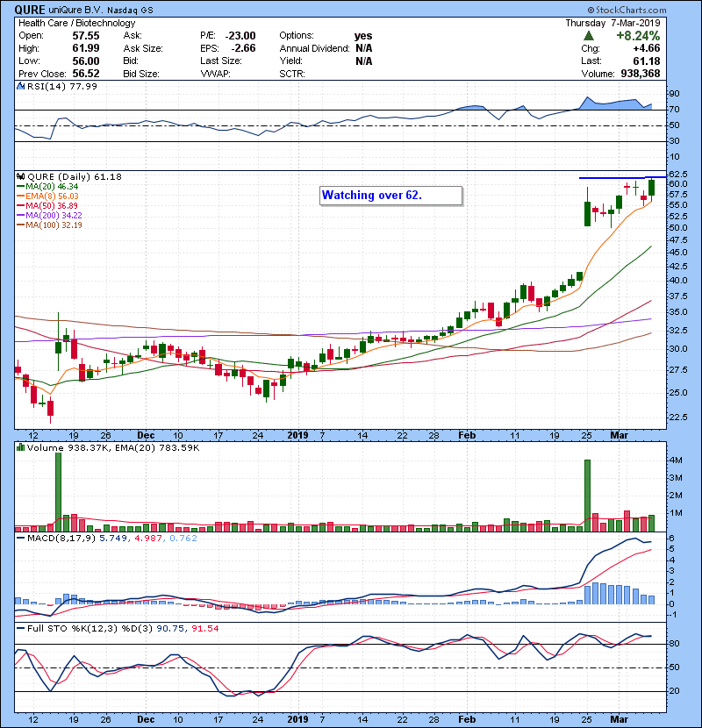Click the Prev Close value 56.52
The width and height of the screenshot is (702, 728).
point(86,74)
